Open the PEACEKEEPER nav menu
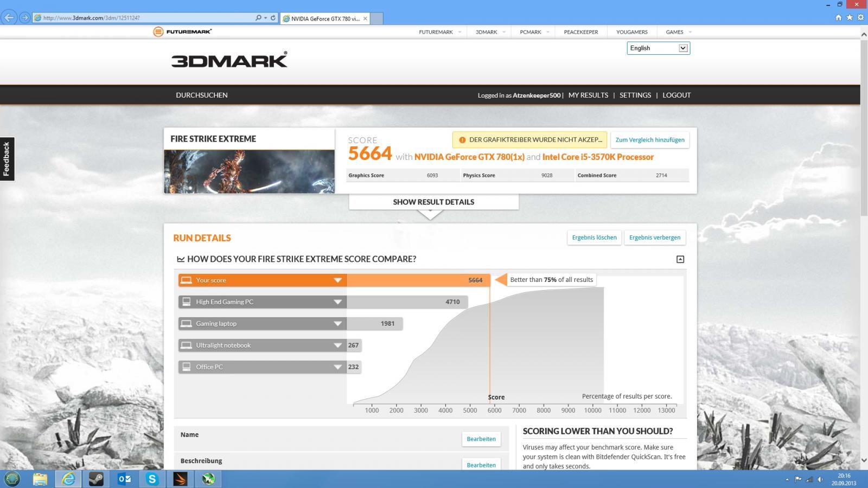Screen dimensions: 868x488 (581, 32)
